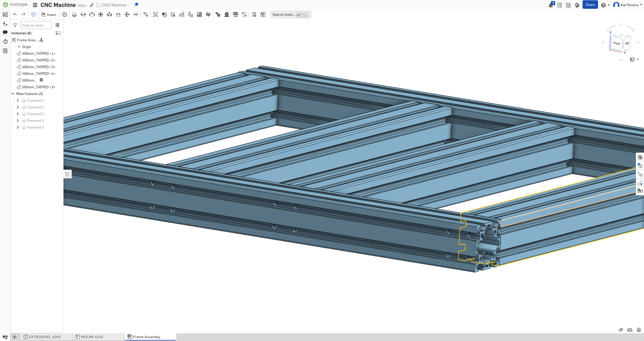This screenshot has height=341, width=644.
Task: Toggle suppression of Fastened 1 mate
Action: pyautogui.click(x=24, y=100)
